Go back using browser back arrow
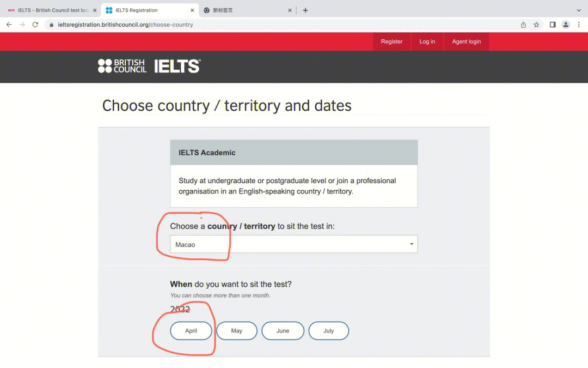 [x=9, y=25]
